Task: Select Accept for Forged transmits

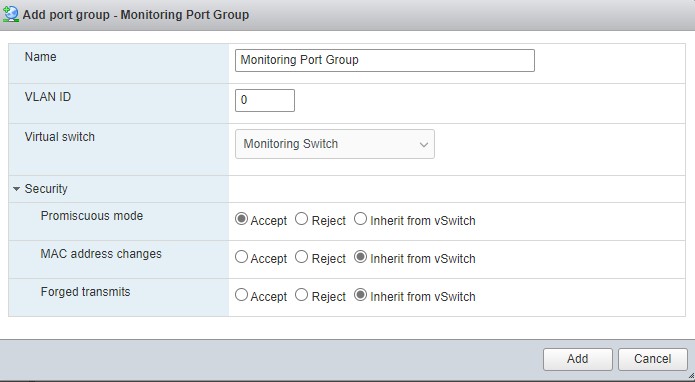Action: pos(241,295)
